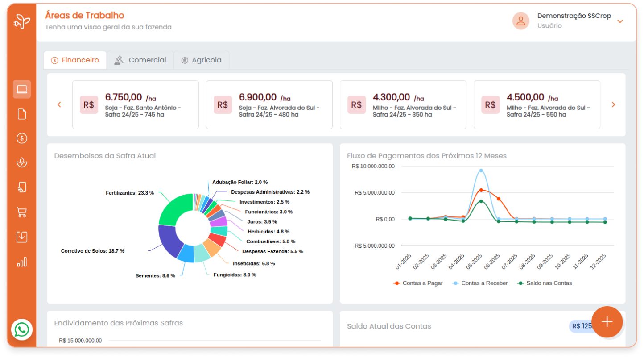Click the Soja Faz. Santo Antônio card
The width and height of the screenshot is (644, 358).
pyautogui.click(x=136, y=104)
